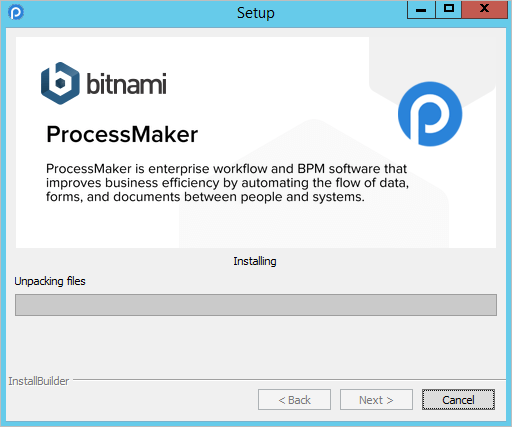Maximize the Setup window
This screenshot has width=512, height=427.
(449, 9)
